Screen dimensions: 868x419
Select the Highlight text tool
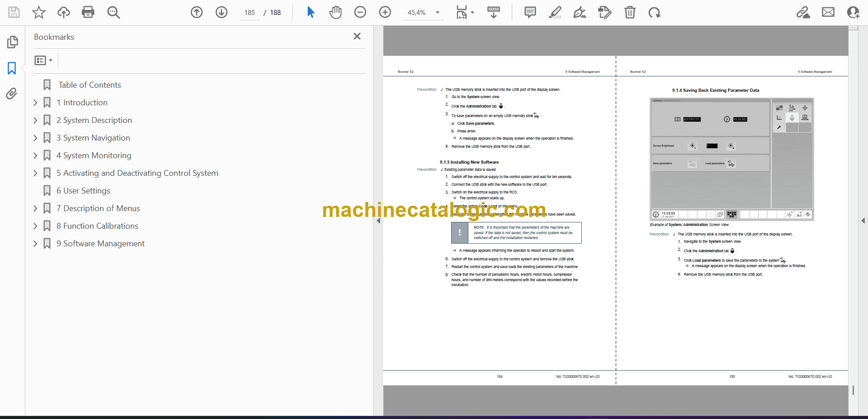(x=555, y=12)
